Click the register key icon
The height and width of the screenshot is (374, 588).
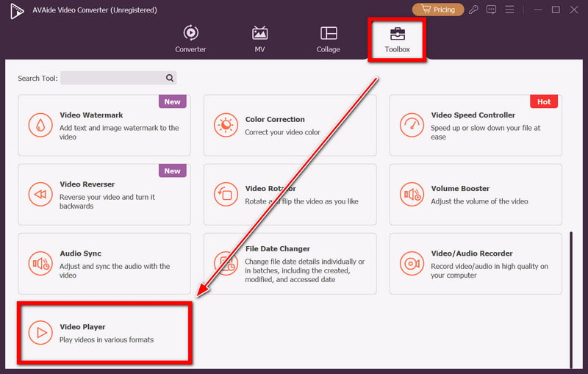pos(476,10)
